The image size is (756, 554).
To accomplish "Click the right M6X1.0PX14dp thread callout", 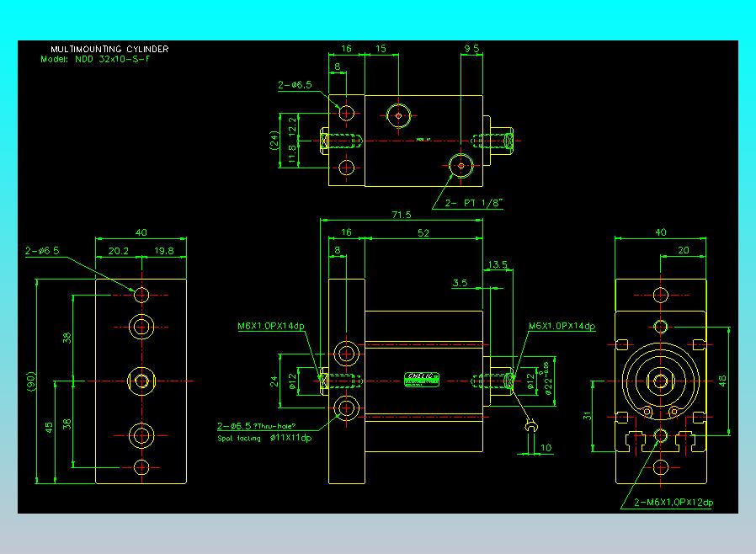I will point(562,326).
